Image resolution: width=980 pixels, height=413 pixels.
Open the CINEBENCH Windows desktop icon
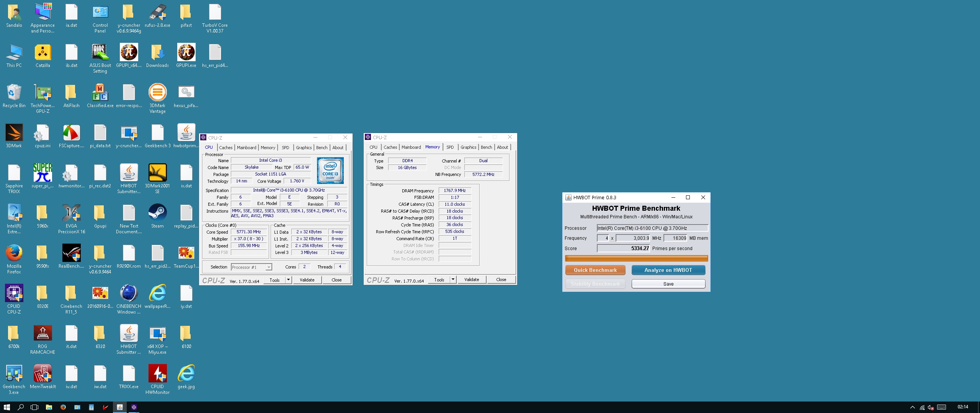click(129, 300)
